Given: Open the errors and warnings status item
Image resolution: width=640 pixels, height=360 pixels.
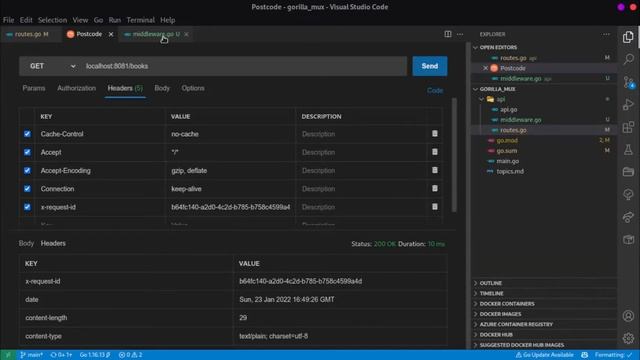Looking at the screenshot, I should click(130, 355).
